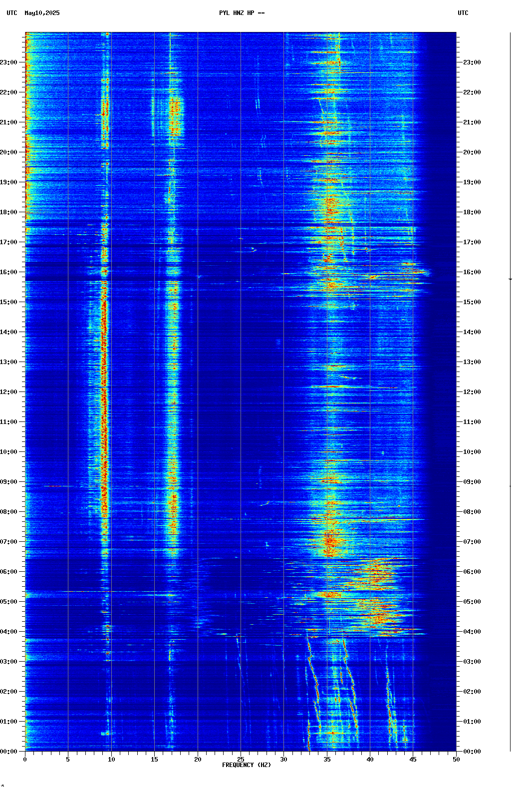Click right axis time label 05:00
532x791 pixels.
[472, 602]
